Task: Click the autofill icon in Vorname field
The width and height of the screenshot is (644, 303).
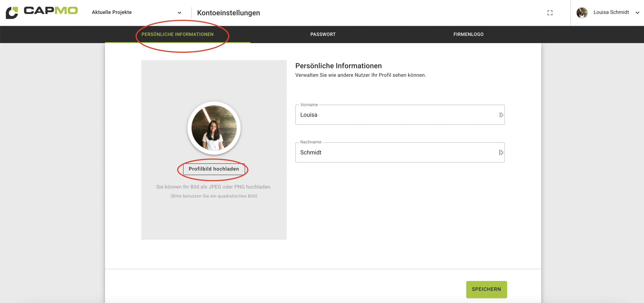Action: point(501,115)
